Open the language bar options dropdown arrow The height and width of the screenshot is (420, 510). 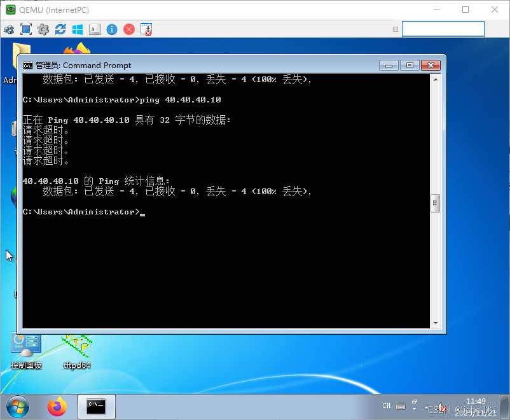414,409
